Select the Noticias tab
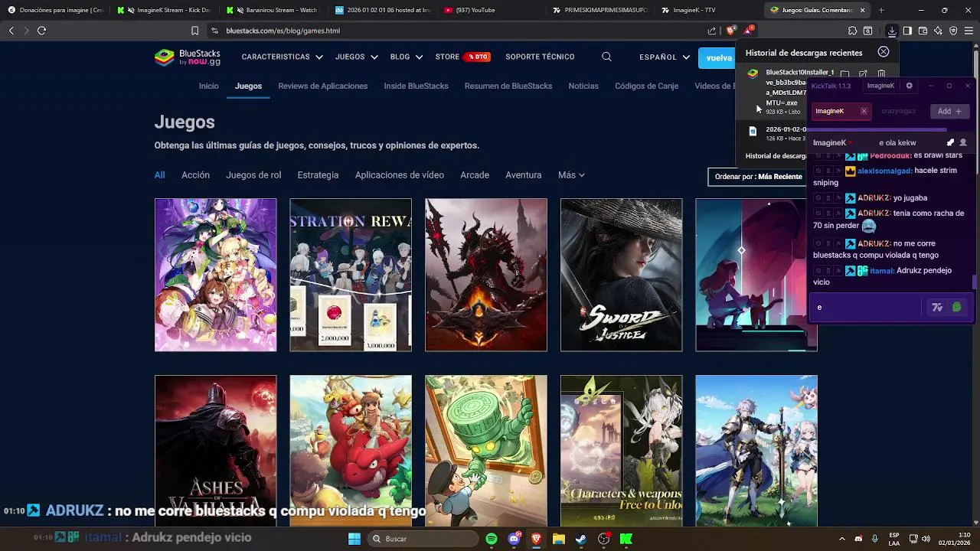 [x=583, y=86]
